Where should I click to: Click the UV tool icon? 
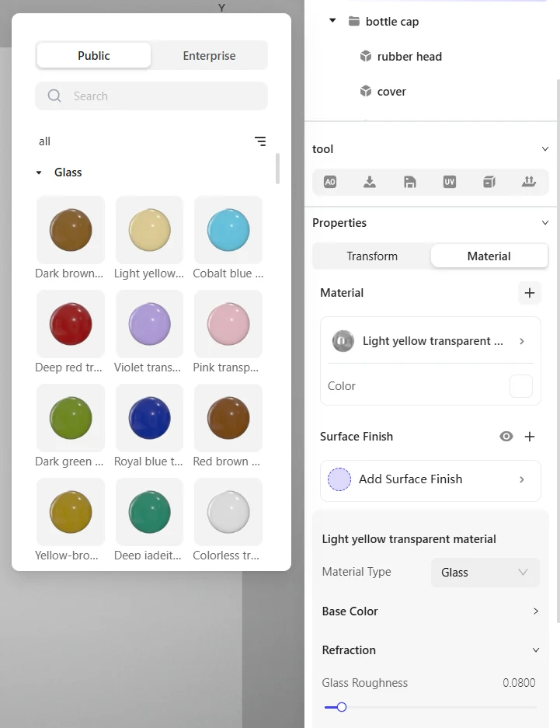click(x=450, y=182)
